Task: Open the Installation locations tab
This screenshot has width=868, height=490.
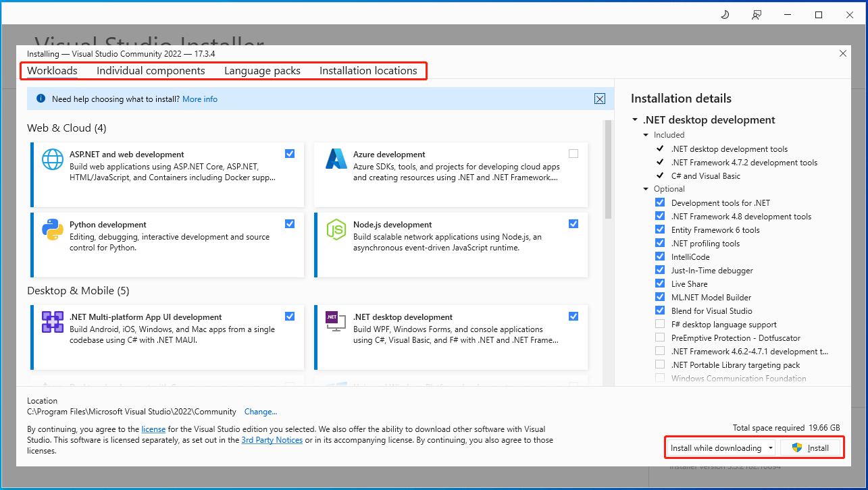Action: (x=368, y=70)
